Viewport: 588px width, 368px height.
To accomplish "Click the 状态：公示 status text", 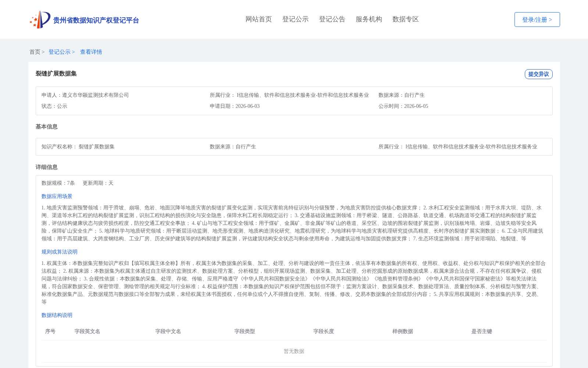I will tap(54, 106).
